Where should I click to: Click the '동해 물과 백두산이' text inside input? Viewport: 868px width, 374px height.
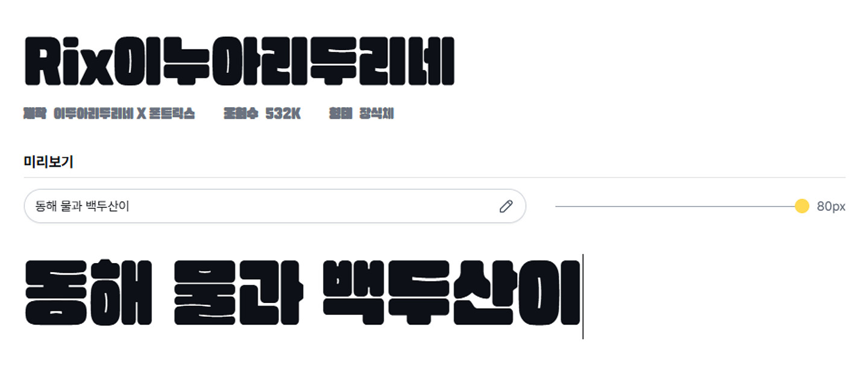click(x=83, y=207)
